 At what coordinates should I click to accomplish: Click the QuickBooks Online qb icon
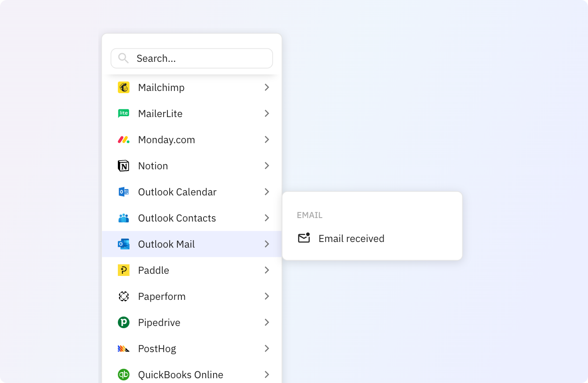(124, 375)
